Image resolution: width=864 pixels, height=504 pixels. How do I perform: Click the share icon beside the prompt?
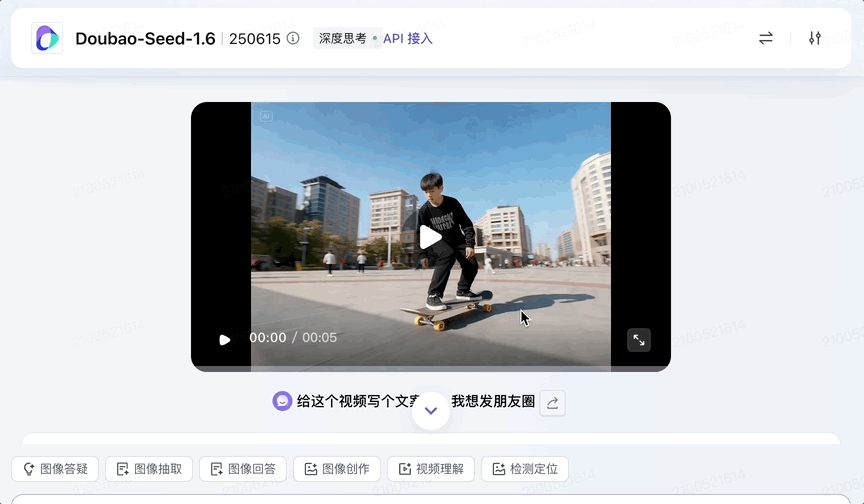[552, 403]
